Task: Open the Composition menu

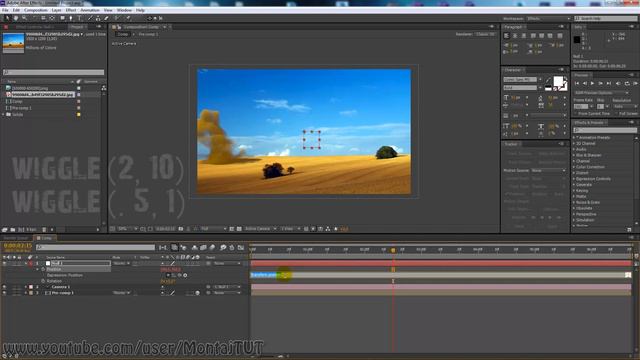Action: click(x=36, y=10)
